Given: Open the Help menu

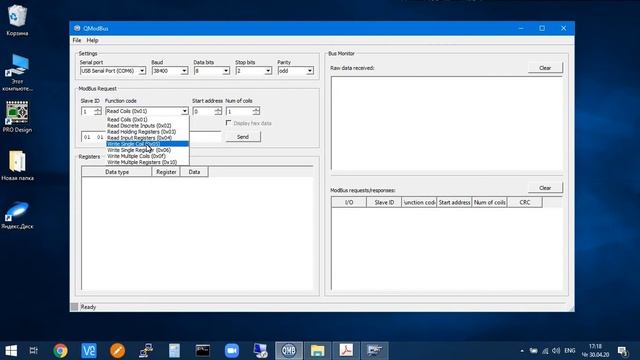Looking at the screenshot, I should (x=92, y=40).
